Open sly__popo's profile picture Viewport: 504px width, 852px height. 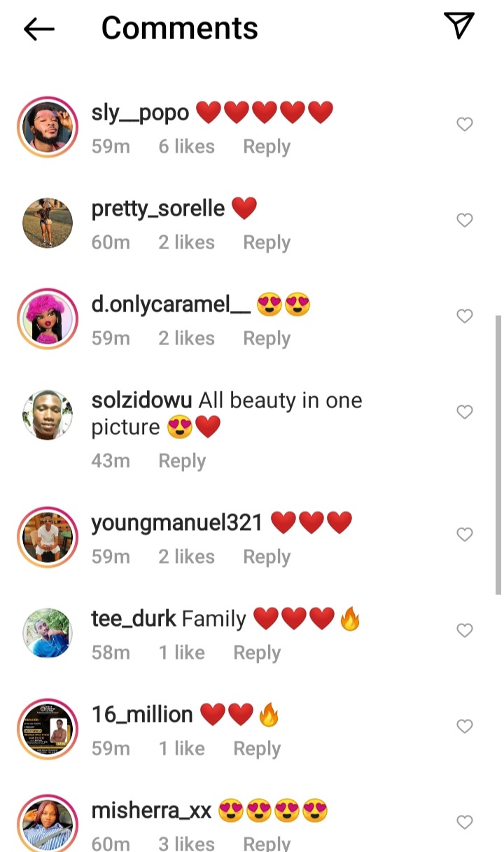pos(48,127)
